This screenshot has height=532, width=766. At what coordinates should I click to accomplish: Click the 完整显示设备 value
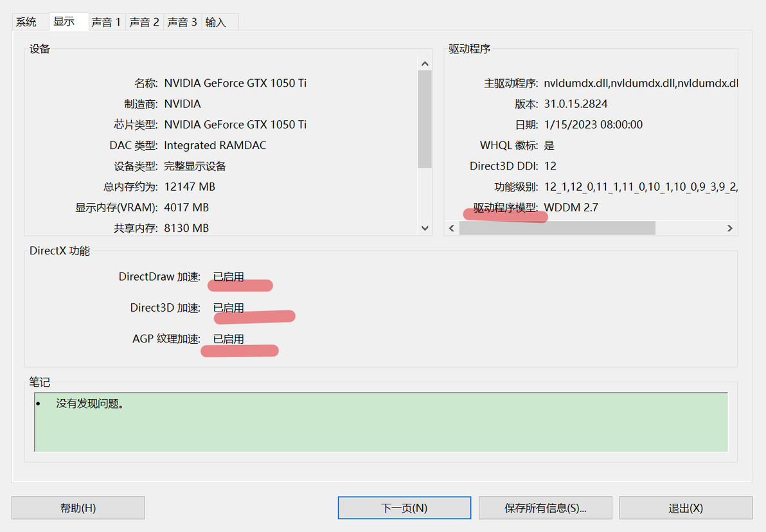(195, 166)
